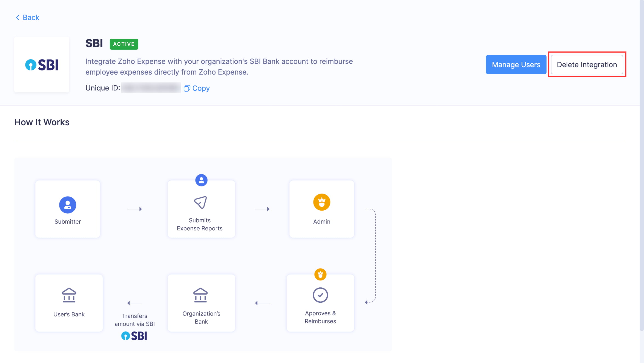Click the small SBI logo under Transfers amount
Image resolution: width=644 pixels, height=363 pixels.
point(134,336)
